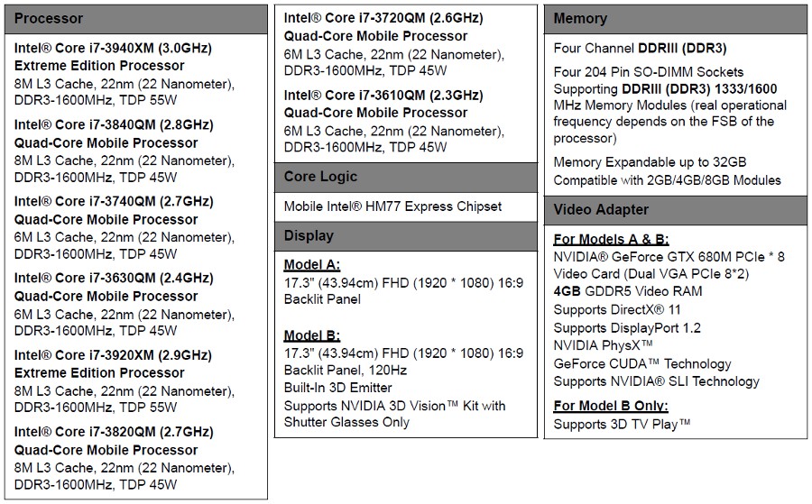This screenshot has height=504, width=812.
Task: Click the Mobile Intel HM77 Express Chipset text
Action: [x=392, y=207]
